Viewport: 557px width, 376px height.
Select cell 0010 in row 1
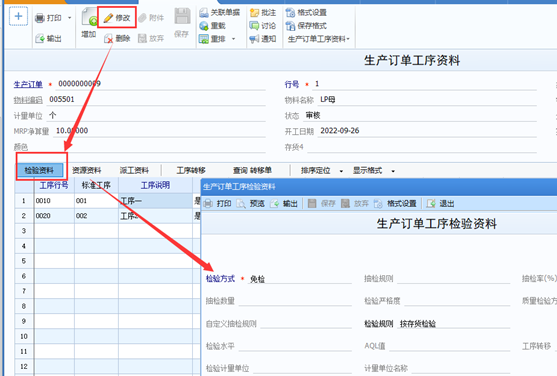(54, 201)
